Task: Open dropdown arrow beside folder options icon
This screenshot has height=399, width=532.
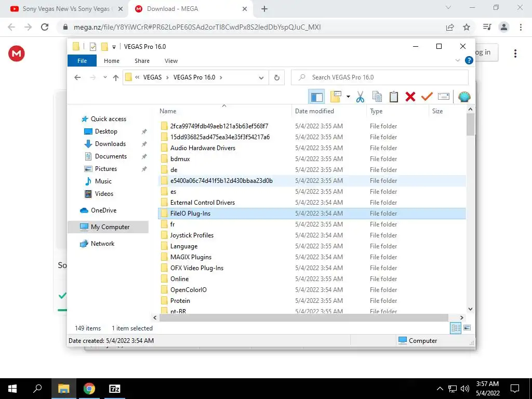Action: click(348, 97)
